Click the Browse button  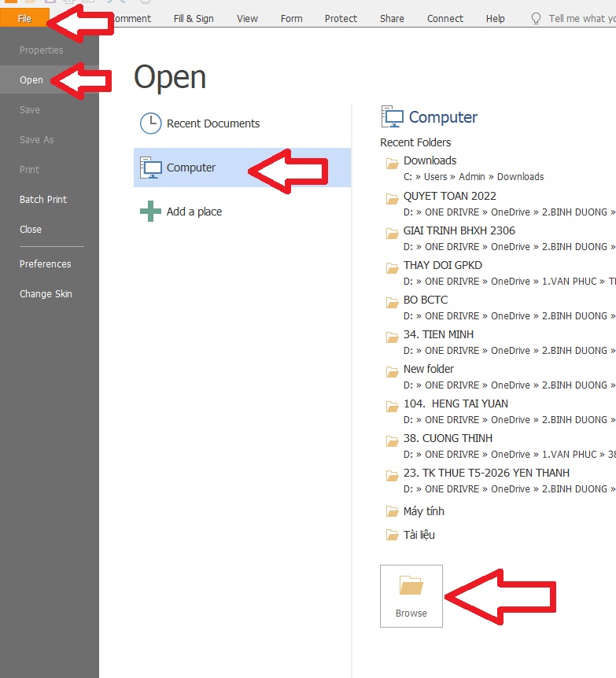tap(411, 596)
